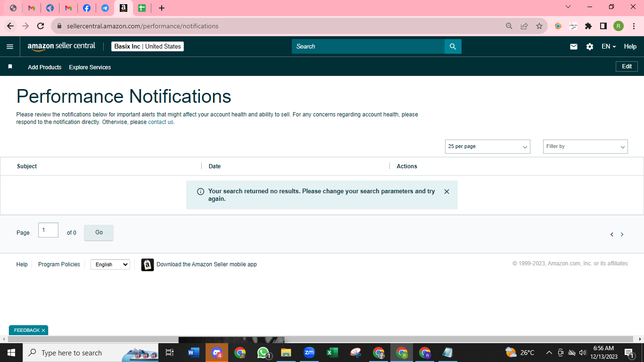Sort by Date column header
The height and width of the screenshot is (362, 644).
point(215,166)
